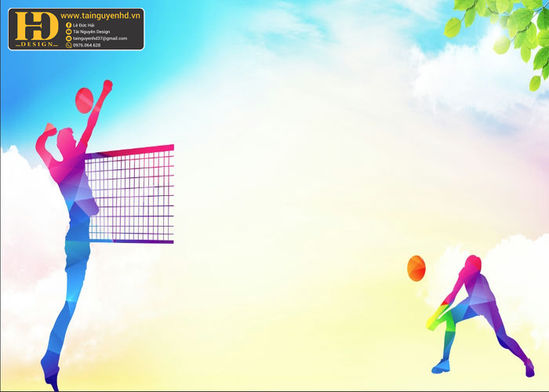549x392 pixels.
Task: Click the raised fist of the jumping player
Action: point(107,85)
